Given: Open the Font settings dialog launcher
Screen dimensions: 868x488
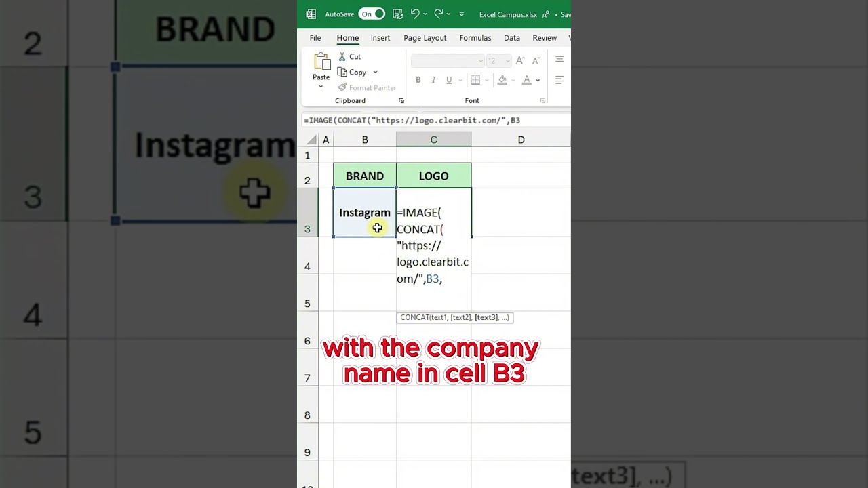Looking at the screenshot, I should (542, 101).
